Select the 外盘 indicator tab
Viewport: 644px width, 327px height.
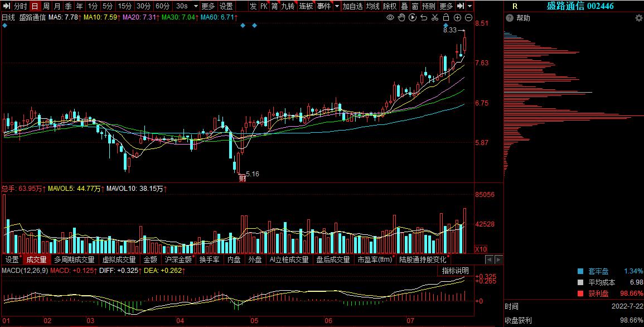255,259
